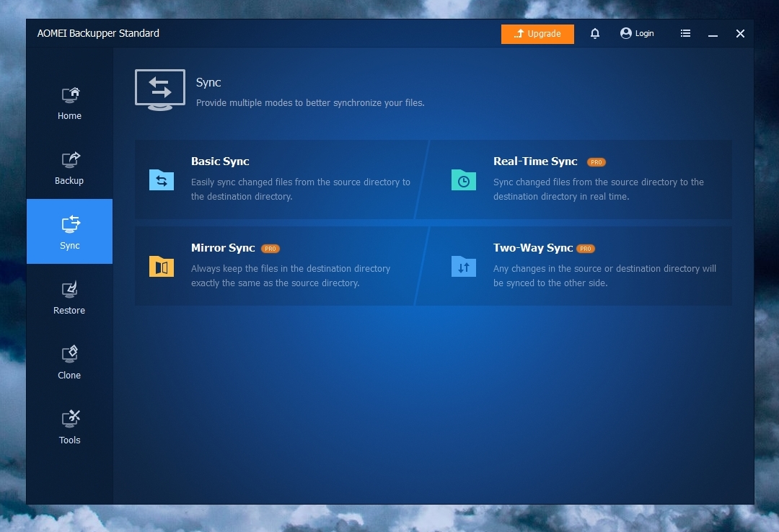The image size is (779, 532).
Task: Switch to the Clone tab label
Action: (69, 375)
